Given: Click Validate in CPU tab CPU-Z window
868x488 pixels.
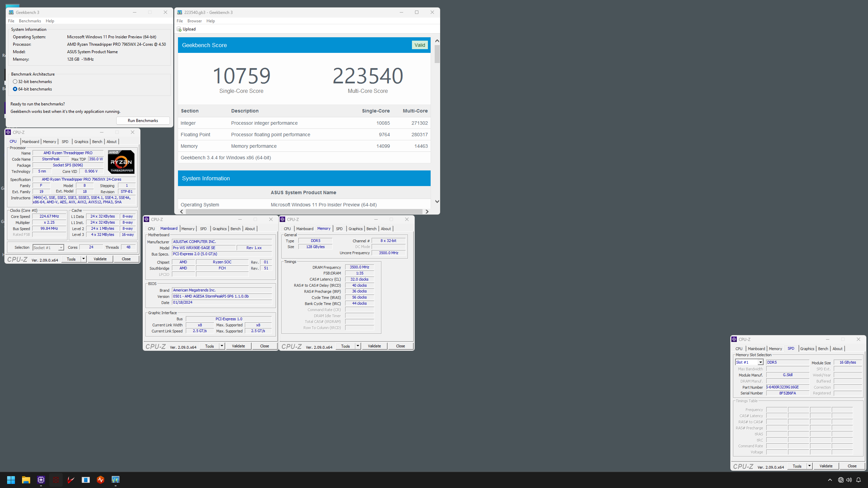Looking at the screenshot, I should pyautogui.click(x=100, y=259).
